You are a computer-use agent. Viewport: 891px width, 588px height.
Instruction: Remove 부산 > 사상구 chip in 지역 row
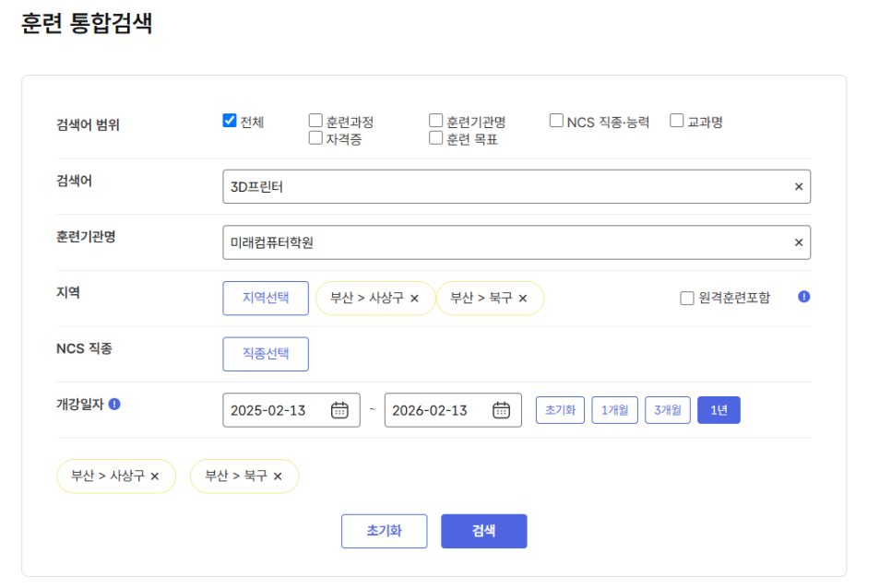(414, 299)
